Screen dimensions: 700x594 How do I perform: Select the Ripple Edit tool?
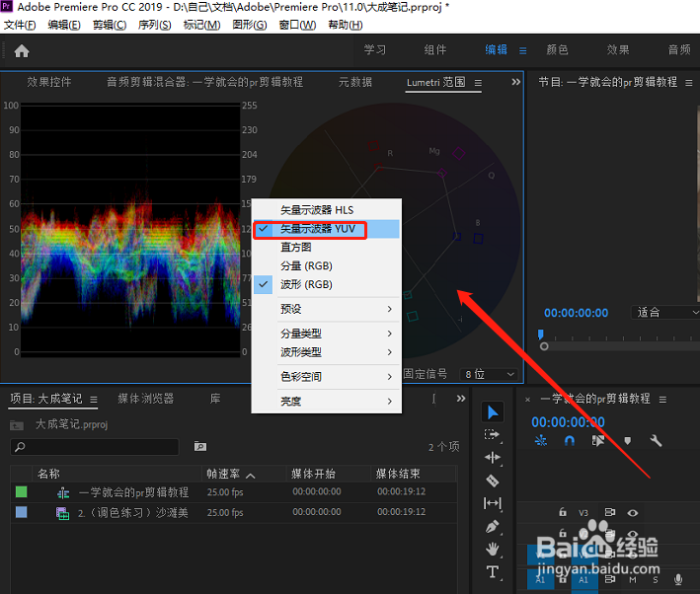tap(493, 458)
